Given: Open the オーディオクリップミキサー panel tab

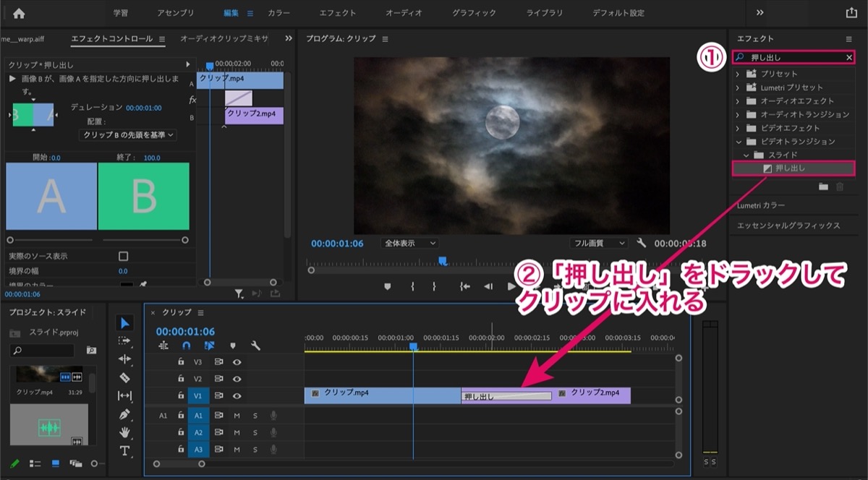Looking at the screenshot, I should pyautogui.click(x=224, y=39).
